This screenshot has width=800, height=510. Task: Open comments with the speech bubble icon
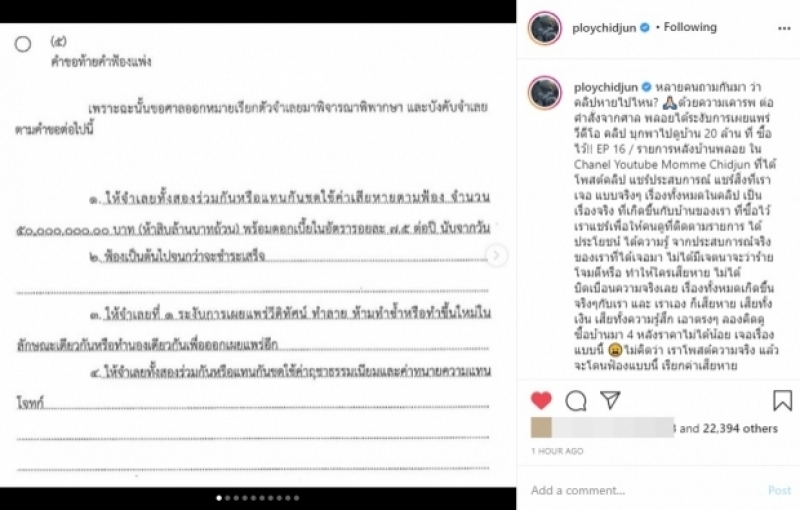[576, 401]
